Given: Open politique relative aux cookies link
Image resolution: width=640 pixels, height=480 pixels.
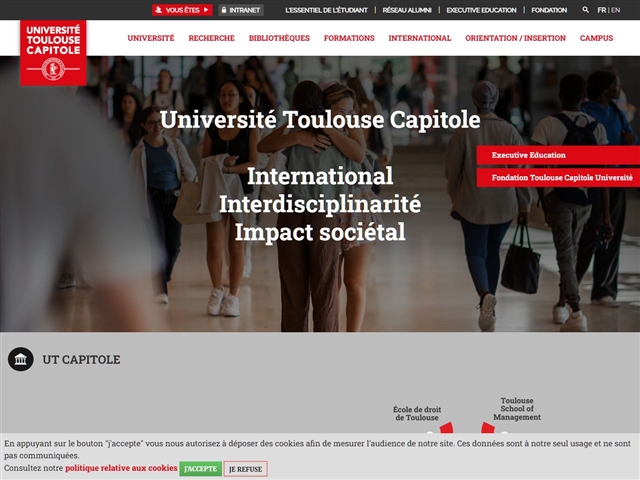Looking at the screenshot, I should click(121, 468).
